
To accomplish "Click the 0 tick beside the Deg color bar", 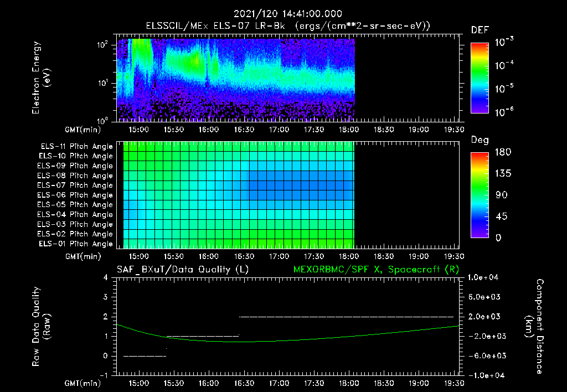I will tap(498, 238).
